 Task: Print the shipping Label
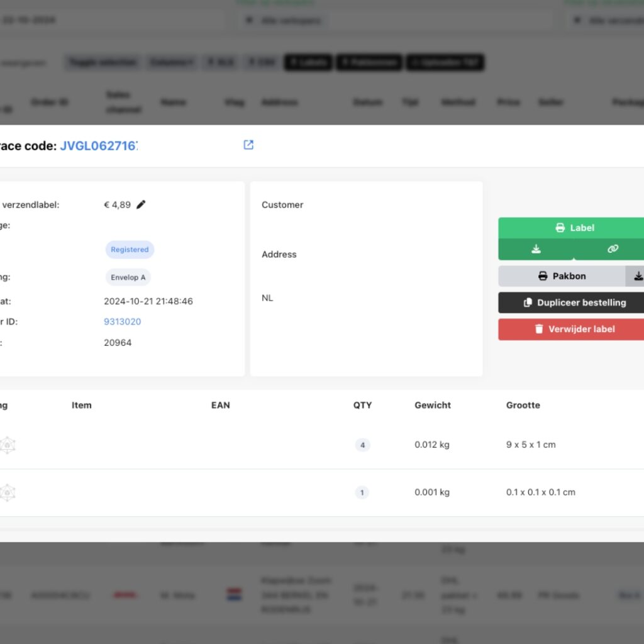coord(574,228)
